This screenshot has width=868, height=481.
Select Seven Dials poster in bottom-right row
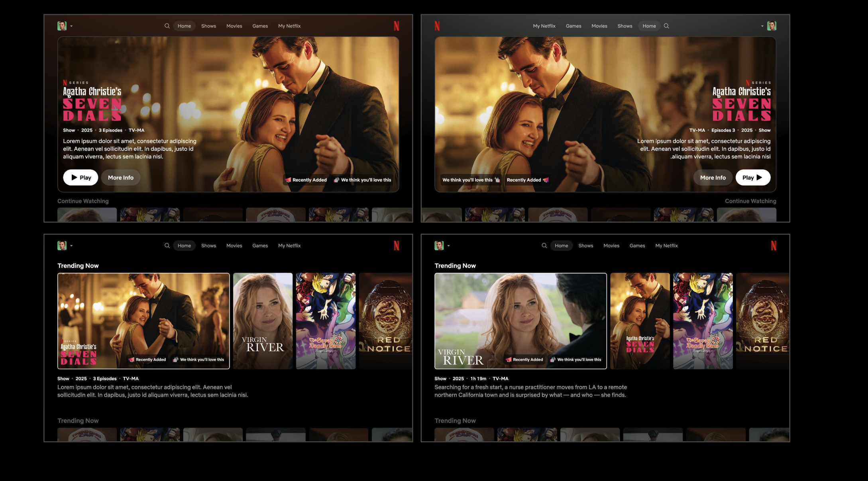(x=640, y=321)
